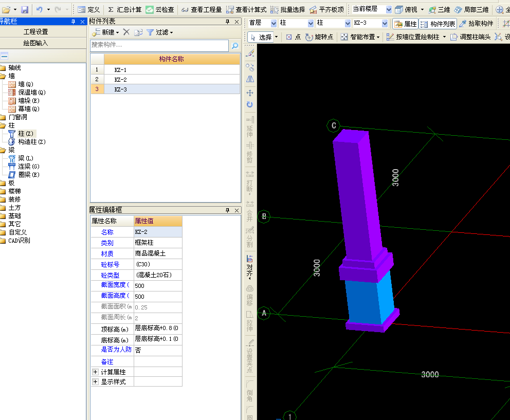
Task: Click the 截面宽度 value 500
Action: (158, 286)
